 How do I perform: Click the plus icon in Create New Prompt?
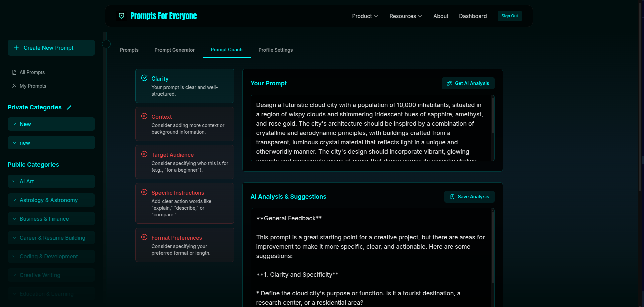(16, 48)
